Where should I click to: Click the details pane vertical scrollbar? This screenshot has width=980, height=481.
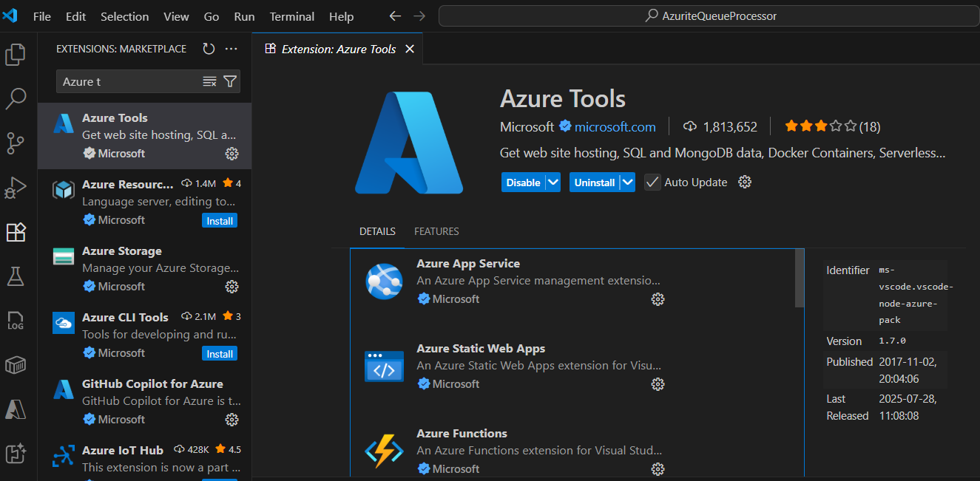click(799, 278)
